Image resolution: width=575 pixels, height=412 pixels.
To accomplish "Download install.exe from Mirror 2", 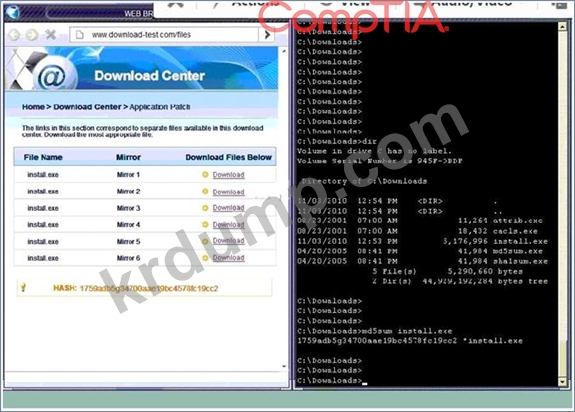I will 228,192.
